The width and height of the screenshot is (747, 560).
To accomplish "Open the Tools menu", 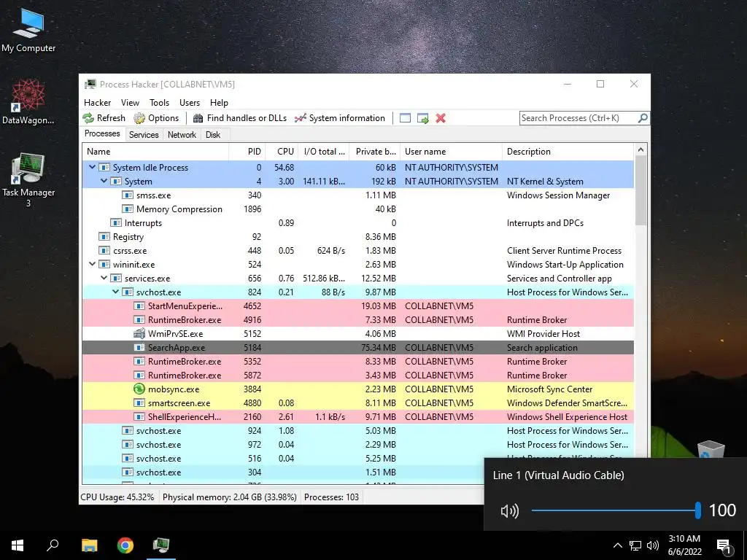I will [x=159, y=102].
